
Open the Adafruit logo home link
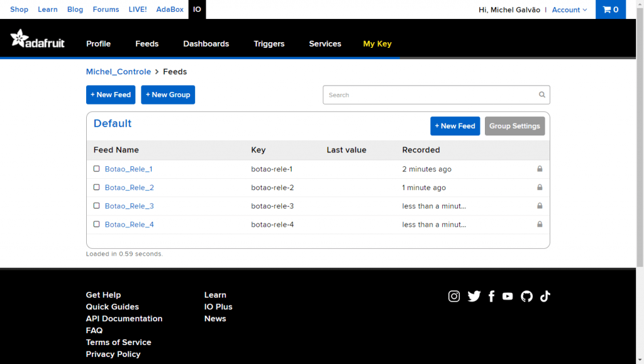pyautogui.click(x=37, y=38)
